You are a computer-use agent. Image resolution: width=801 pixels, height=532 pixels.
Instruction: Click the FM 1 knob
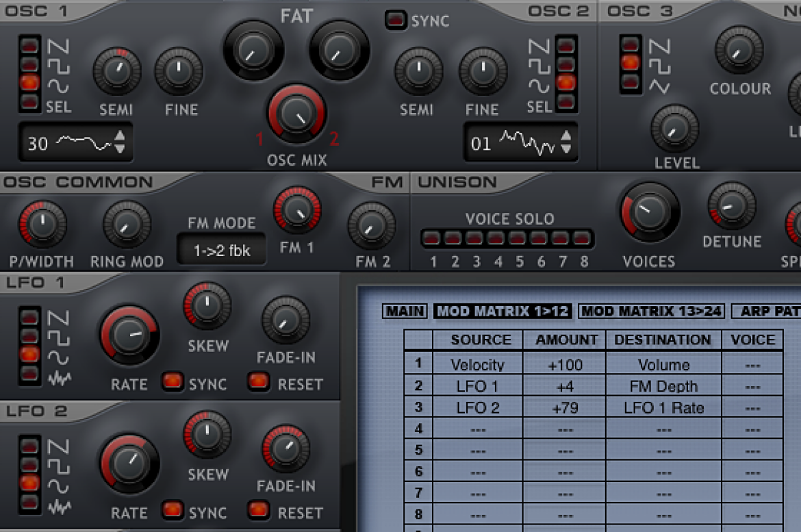point(297,210)
